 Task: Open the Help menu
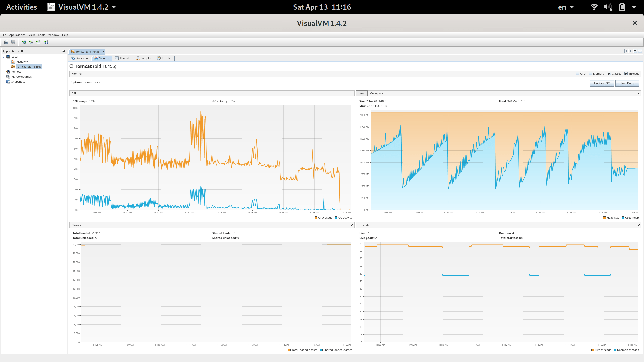click(65, 35)
